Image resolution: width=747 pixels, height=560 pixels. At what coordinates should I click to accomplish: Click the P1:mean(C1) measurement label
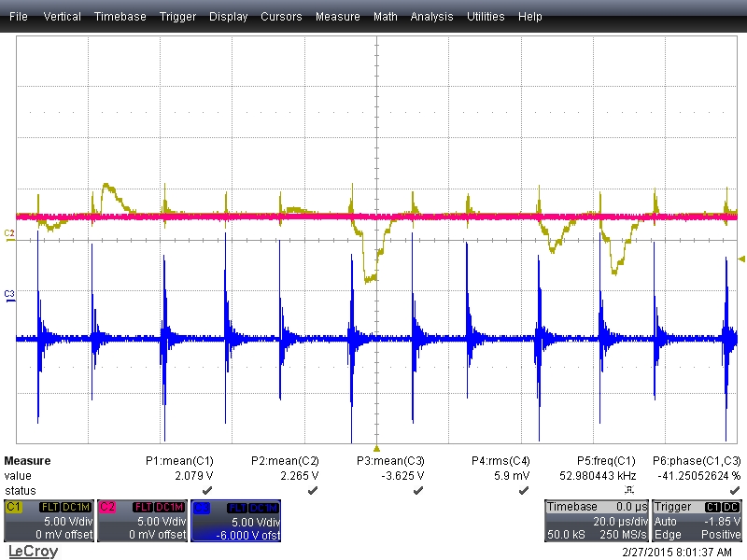click(x=179, y=461)
